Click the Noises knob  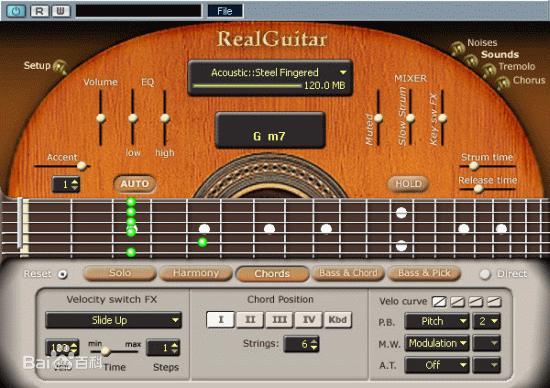click(457, 48)
